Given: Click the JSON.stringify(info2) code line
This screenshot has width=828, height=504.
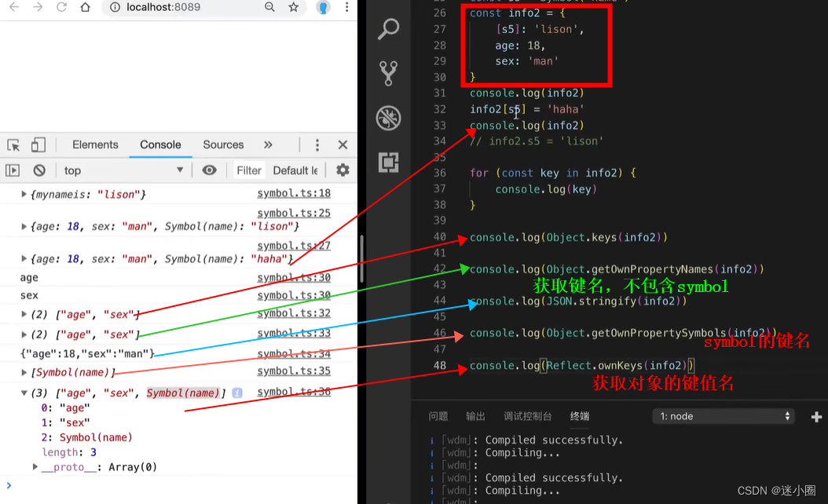Looking at the screenshot, I should pos(578,301).
